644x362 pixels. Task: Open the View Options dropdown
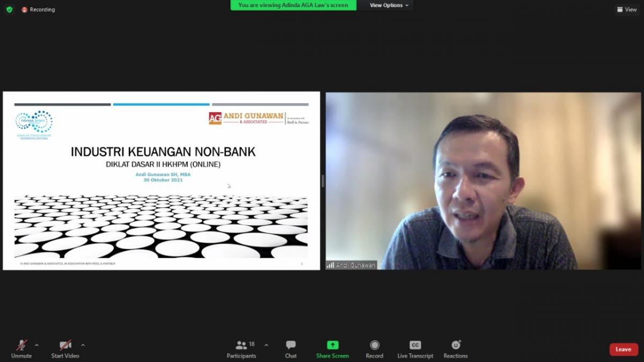tap(389, 5)
